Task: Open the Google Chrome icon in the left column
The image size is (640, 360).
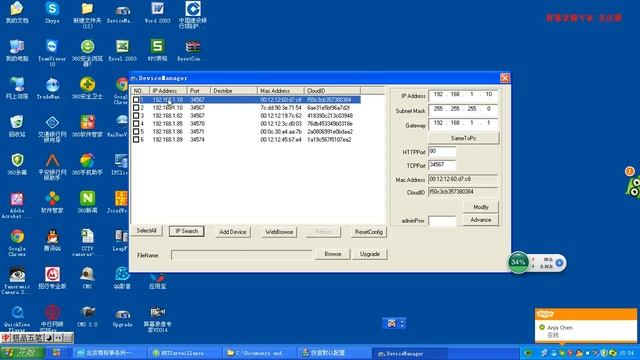Action: [x=17, y=242]
